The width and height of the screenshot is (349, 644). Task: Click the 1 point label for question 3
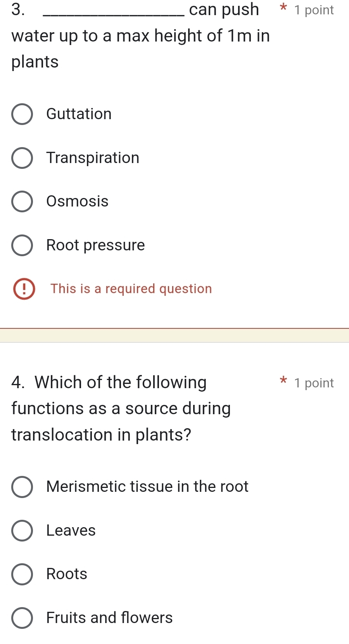click(314, 10)
